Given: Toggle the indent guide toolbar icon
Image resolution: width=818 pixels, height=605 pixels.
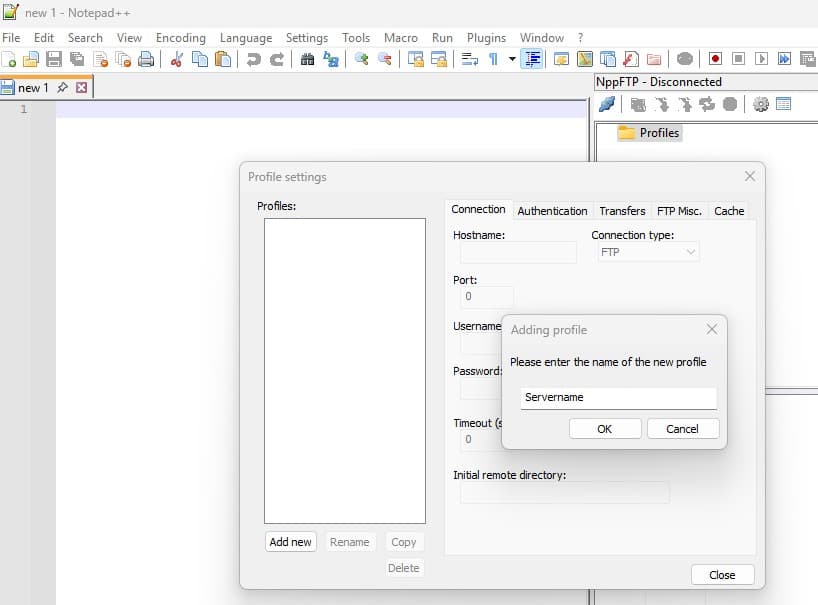Looking at the screenshot, I should coord(533,59).
